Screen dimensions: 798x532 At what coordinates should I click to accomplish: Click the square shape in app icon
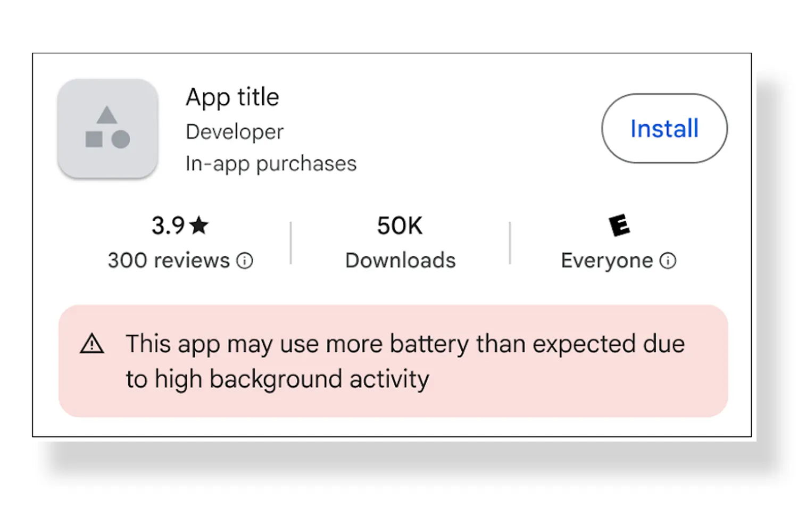[94, 139]
